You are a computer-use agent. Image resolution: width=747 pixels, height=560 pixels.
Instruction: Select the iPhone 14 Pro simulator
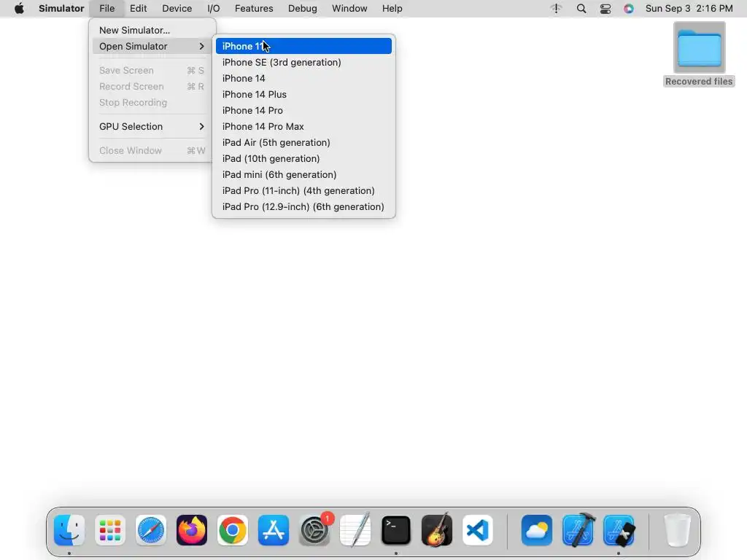(303, 111)
